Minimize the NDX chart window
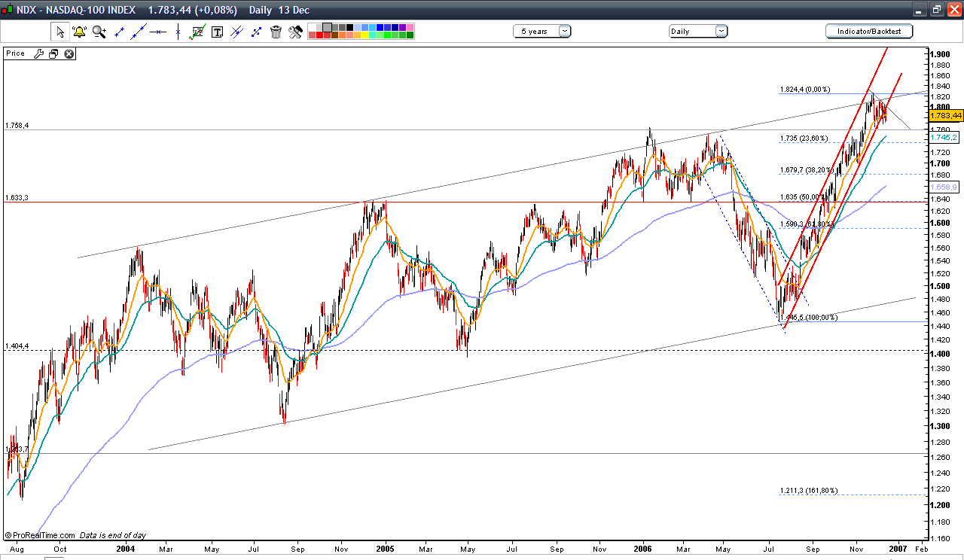The image size is (964, 560). click(920, 10)
